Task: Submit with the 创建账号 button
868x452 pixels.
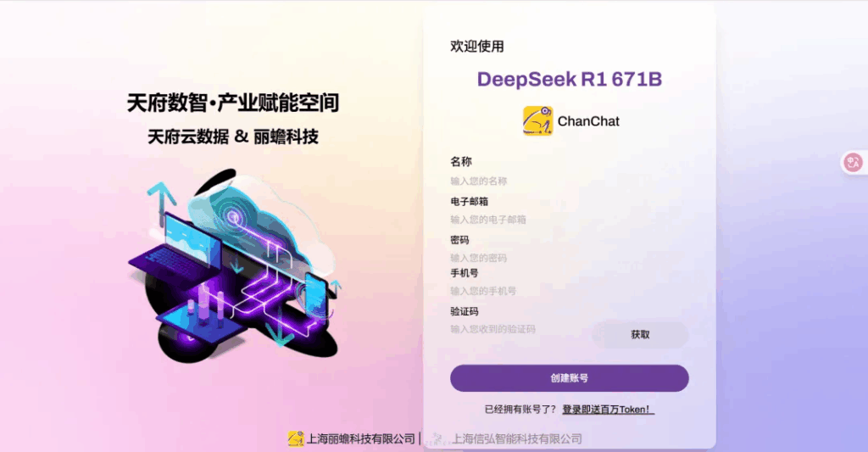Action: (569, 377)
